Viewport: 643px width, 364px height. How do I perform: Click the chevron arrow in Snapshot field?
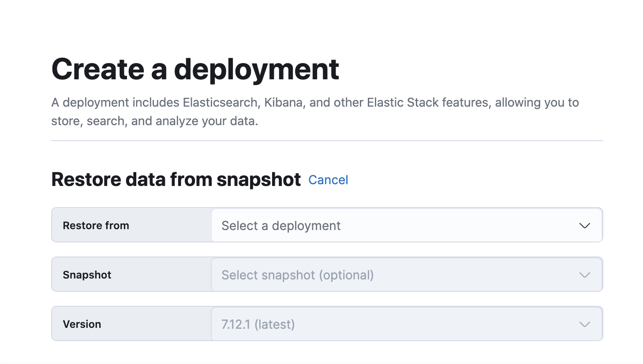pos(584,275)
